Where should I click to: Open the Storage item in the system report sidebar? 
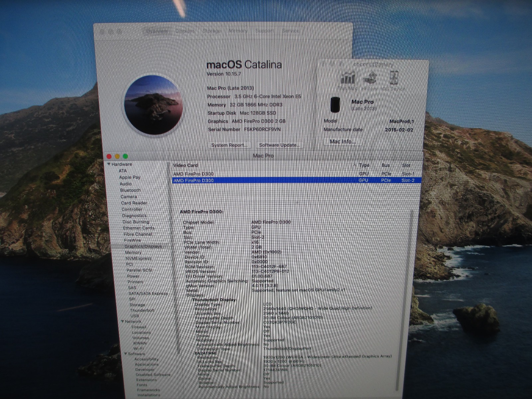pos(137,305)
